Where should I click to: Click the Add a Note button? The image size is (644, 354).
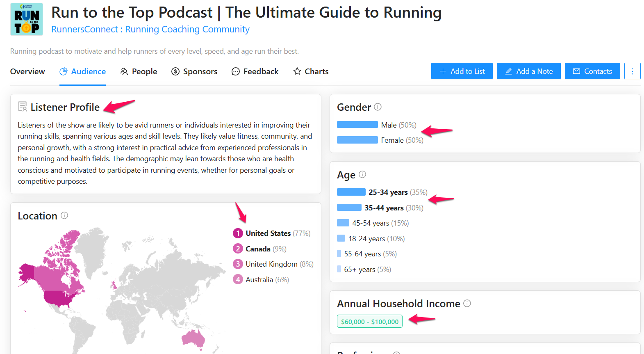pyautogui.click(x=528, y=71)
